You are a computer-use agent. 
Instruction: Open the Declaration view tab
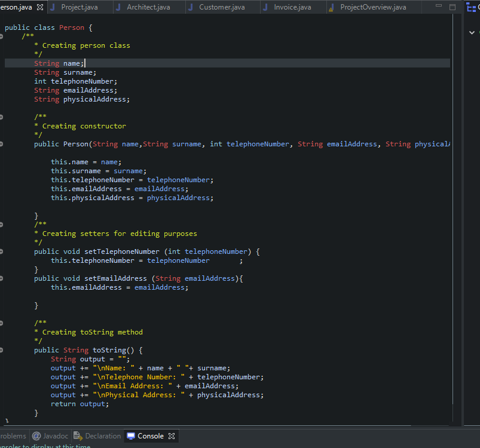97,436
